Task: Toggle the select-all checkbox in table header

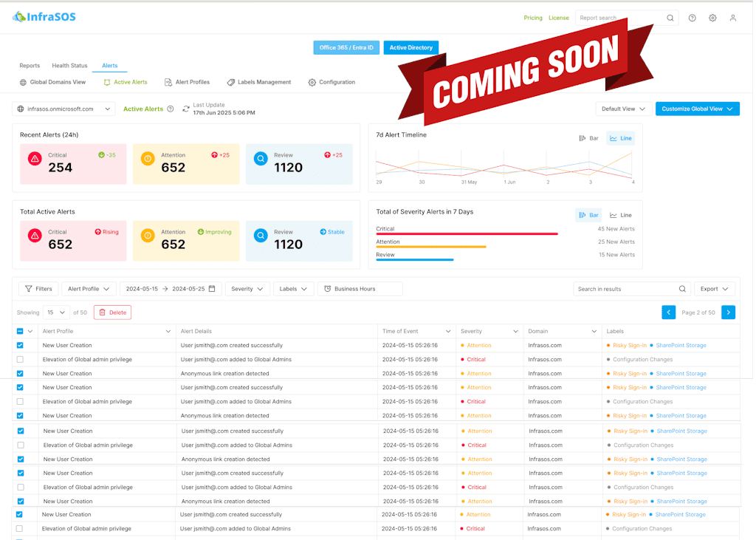Action: (20, 332)
